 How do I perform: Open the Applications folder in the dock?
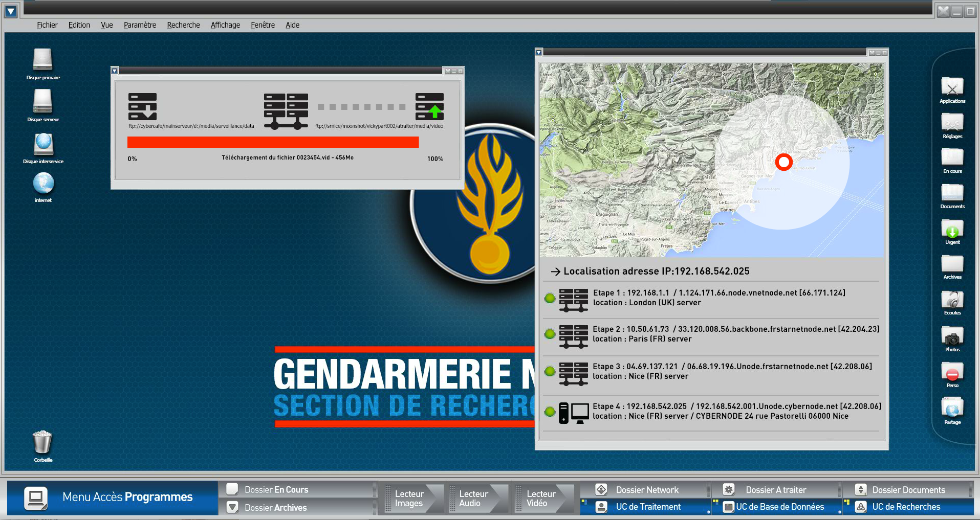pyautogui.click(x=952, y=86)
